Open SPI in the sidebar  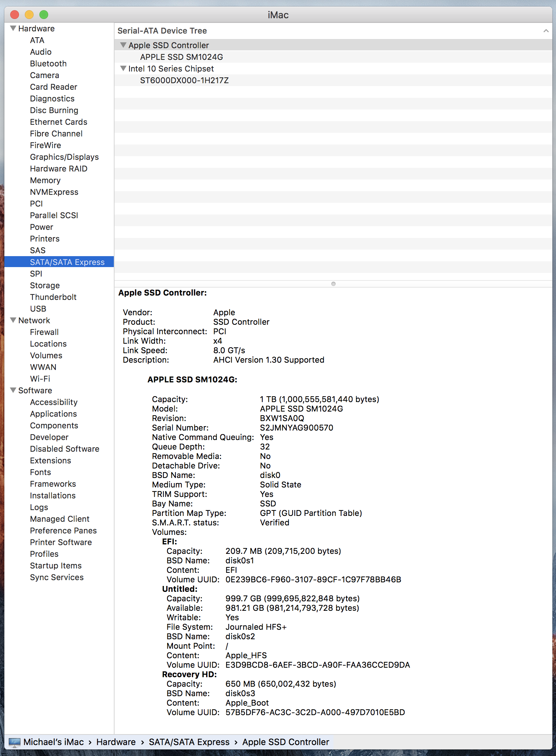[36, 274]
